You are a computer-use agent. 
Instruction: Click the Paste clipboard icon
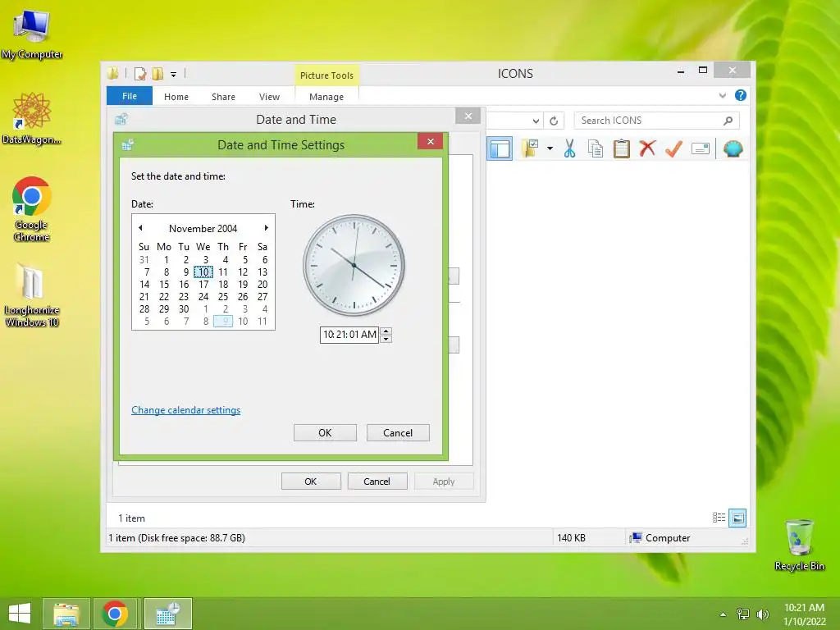pos(622,148)
